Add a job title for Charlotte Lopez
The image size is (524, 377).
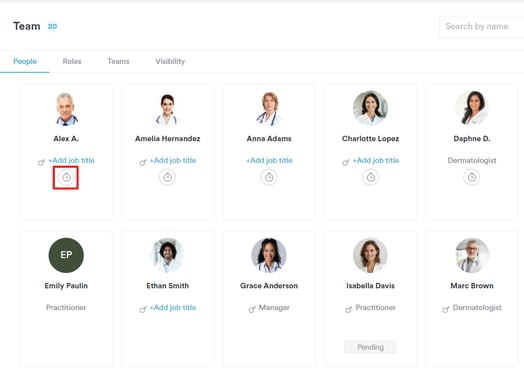point(376,160)
